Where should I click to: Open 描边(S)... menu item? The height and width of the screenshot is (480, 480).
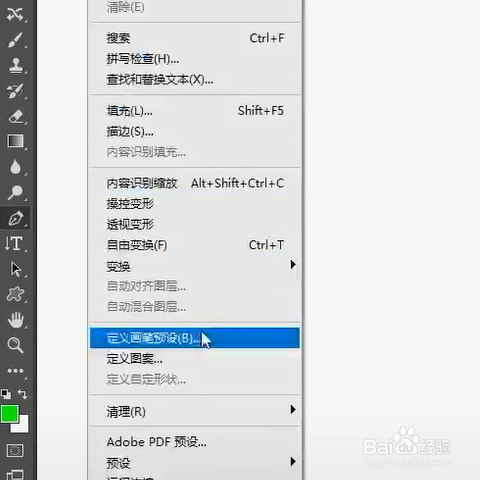point(195,132)
